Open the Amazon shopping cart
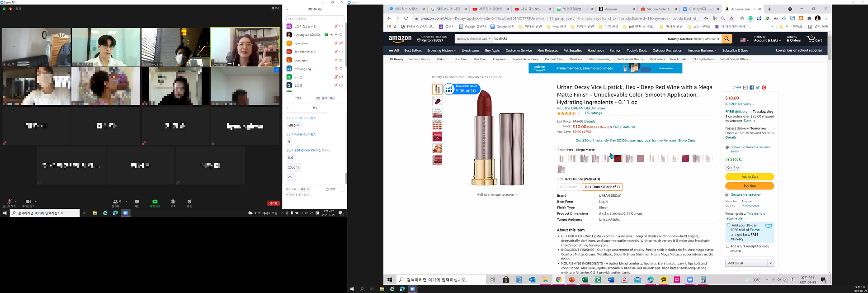This screenshot has height=293, width=868. coord(815,39)
